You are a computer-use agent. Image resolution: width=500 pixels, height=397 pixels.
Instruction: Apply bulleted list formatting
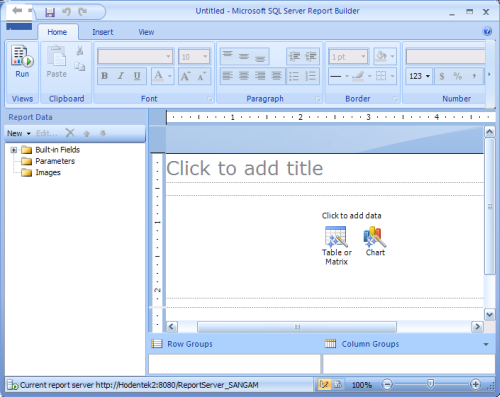pos(294,76)
